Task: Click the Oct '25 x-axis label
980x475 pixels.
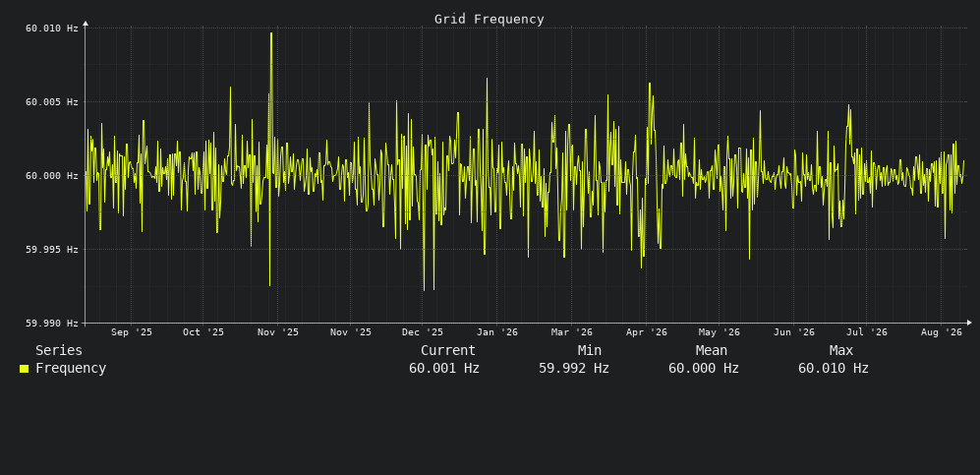Action: click(203, 331)
